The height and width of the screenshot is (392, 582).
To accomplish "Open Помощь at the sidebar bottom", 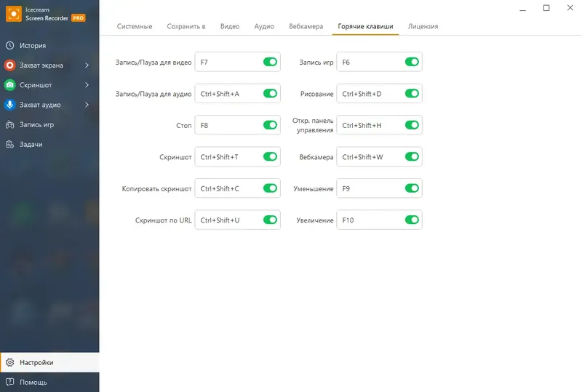I will 49,382.
